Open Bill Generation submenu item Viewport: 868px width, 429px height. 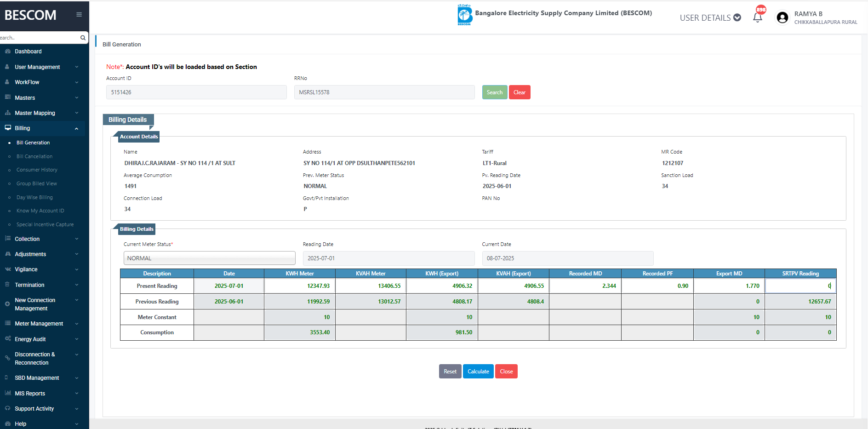coord(33,143)
